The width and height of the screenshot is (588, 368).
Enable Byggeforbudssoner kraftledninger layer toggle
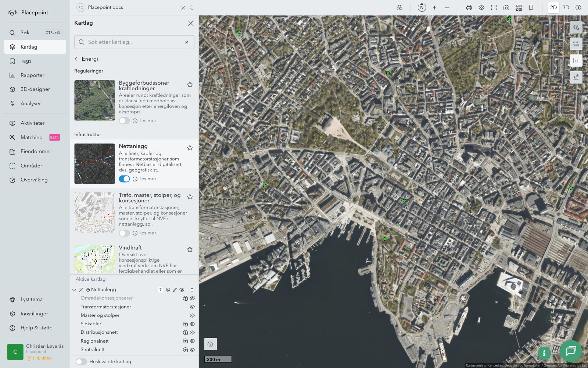tap(124, 121)
